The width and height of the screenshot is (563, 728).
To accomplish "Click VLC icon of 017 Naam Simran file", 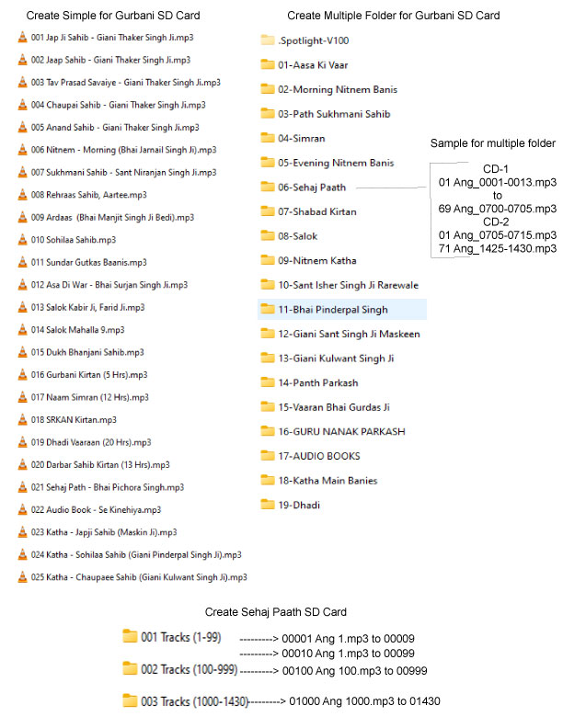I will coord(23,397).
